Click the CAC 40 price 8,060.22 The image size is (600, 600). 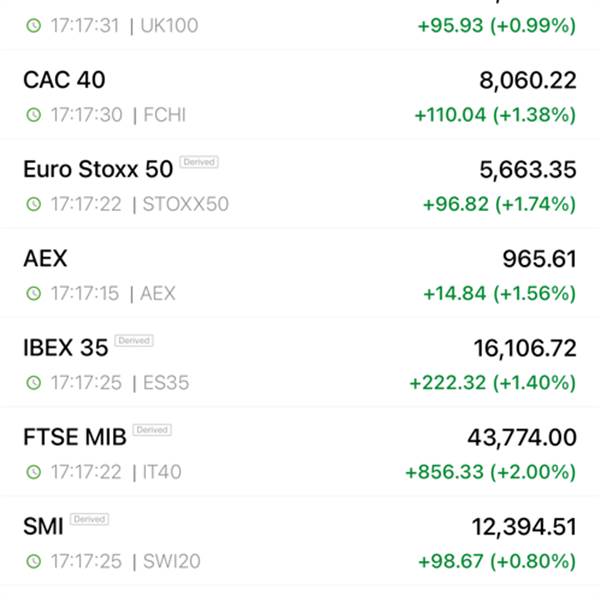526,80
